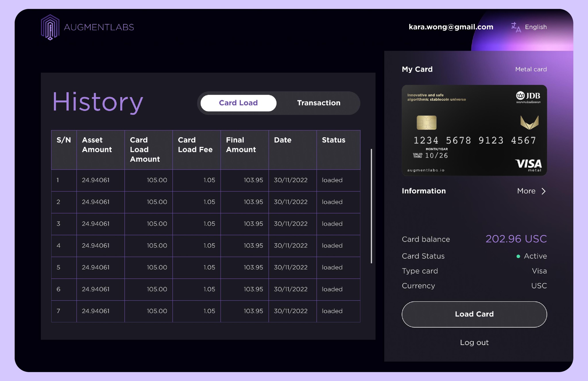Click the Date column header
The width and height of the screenshot is (588, 381).
283,140
